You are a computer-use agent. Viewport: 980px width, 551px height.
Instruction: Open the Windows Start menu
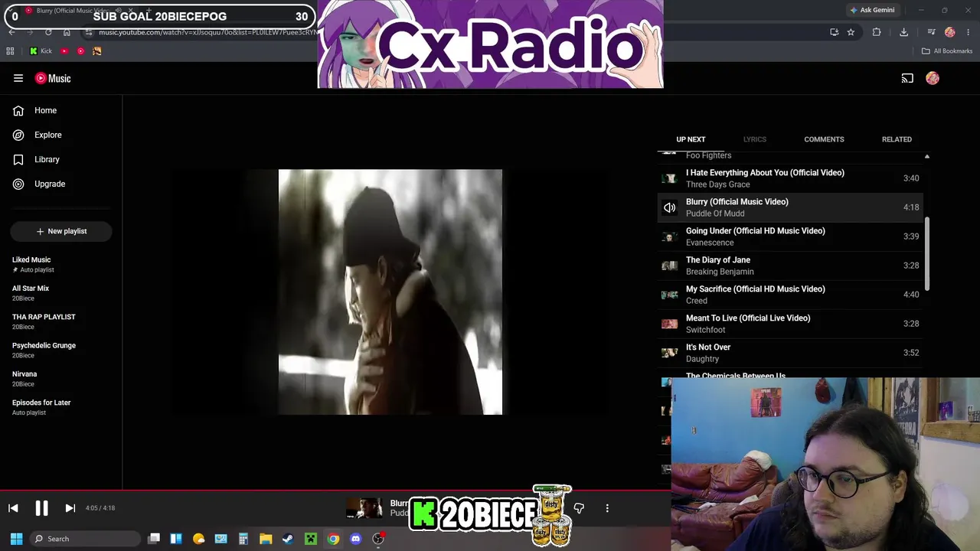16,539
